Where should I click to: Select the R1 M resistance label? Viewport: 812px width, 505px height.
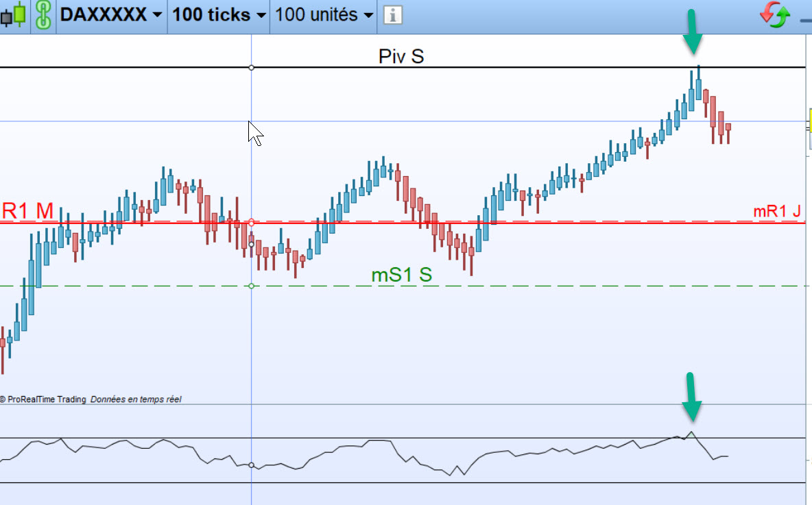tap(27, 211)
